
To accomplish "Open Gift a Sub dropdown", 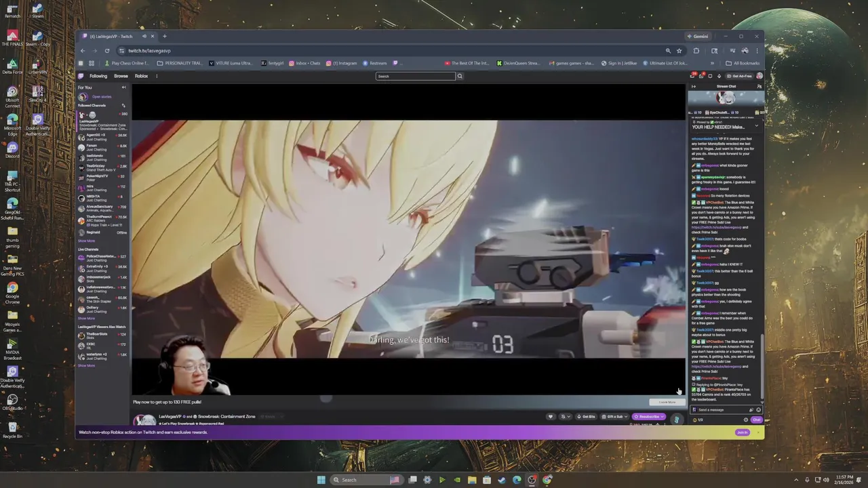I will pyautogui.click(x=614, y=417).
